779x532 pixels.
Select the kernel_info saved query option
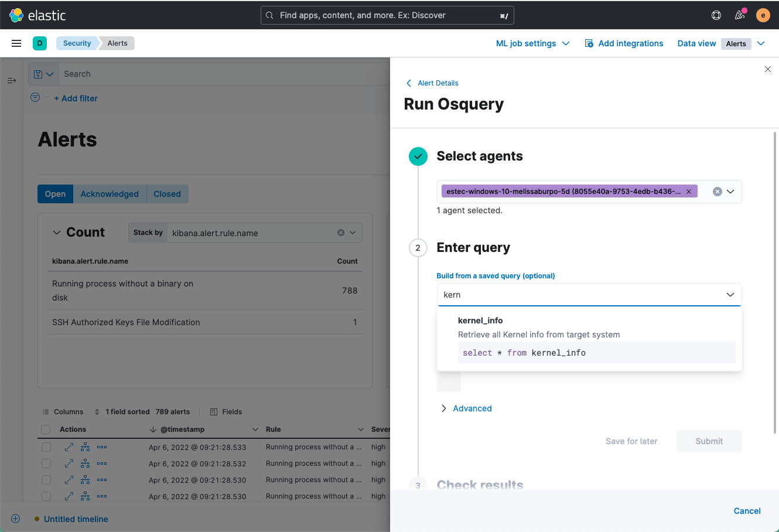click(589, 341)
